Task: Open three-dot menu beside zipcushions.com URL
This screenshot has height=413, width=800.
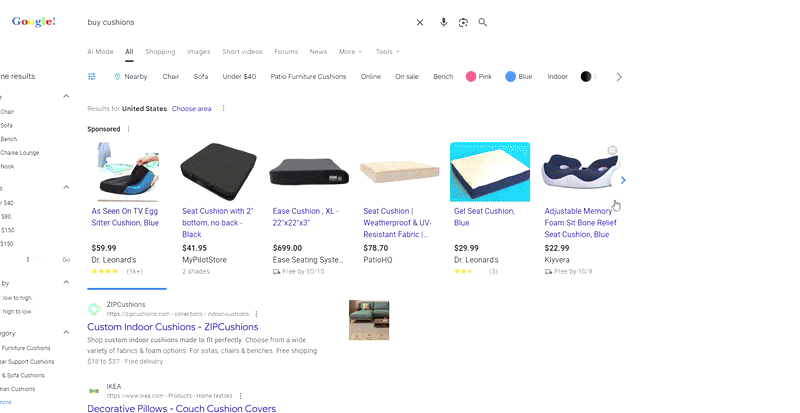Action: point(256,314)
